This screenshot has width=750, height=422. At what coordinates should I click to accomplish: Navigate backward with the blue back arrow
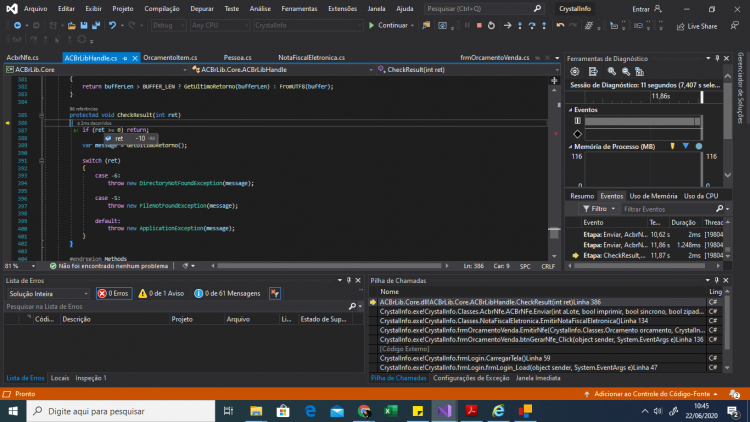click(17, 25)
